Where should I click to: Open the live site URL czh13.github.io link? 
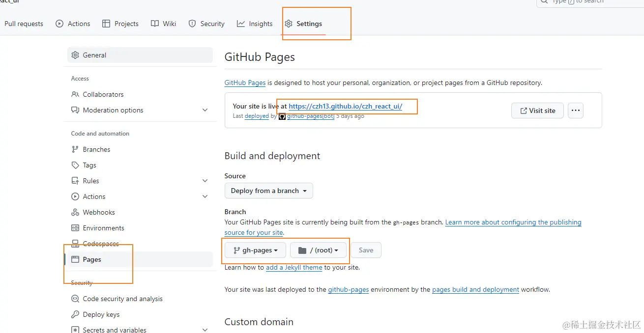click(x=345, y=106)
